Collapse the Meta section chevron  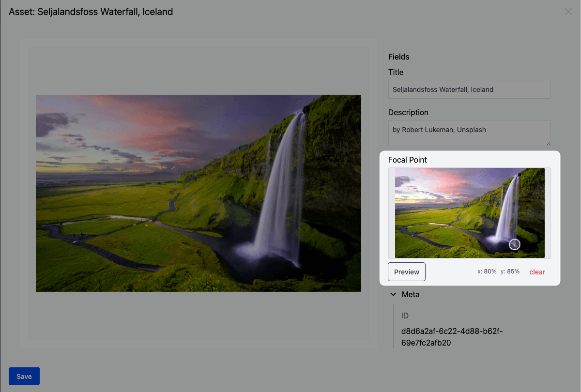click(x=393, y=294)
